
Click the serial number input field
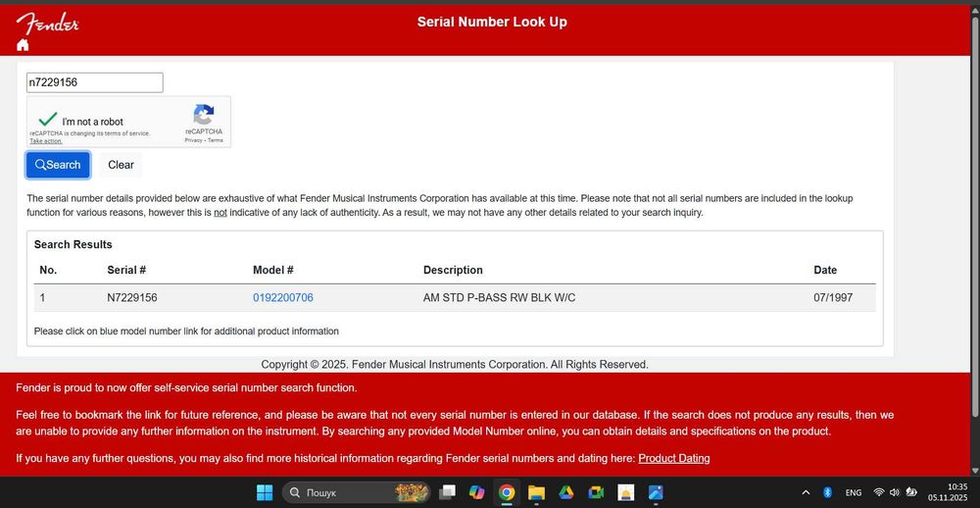(94, 82)
